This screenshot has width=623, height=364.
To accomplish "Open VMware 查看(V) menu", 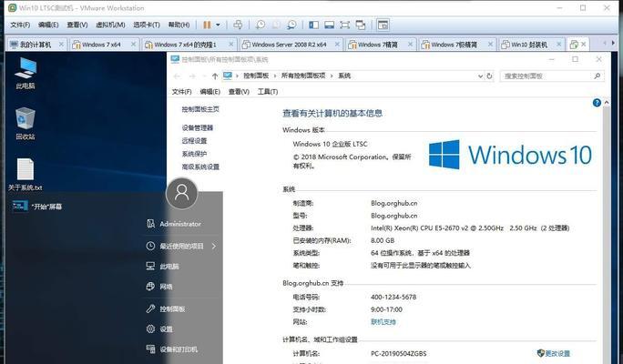I will [x=77, y=25].
